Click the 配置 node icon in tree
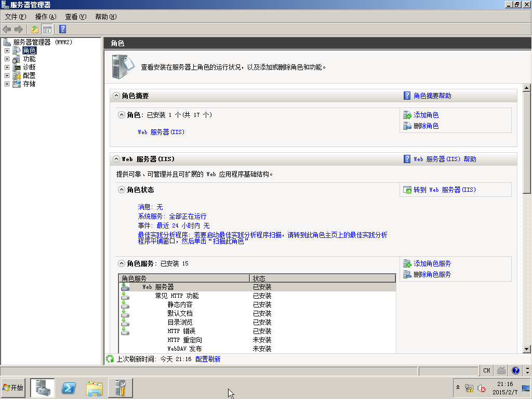 click(16, 75)
